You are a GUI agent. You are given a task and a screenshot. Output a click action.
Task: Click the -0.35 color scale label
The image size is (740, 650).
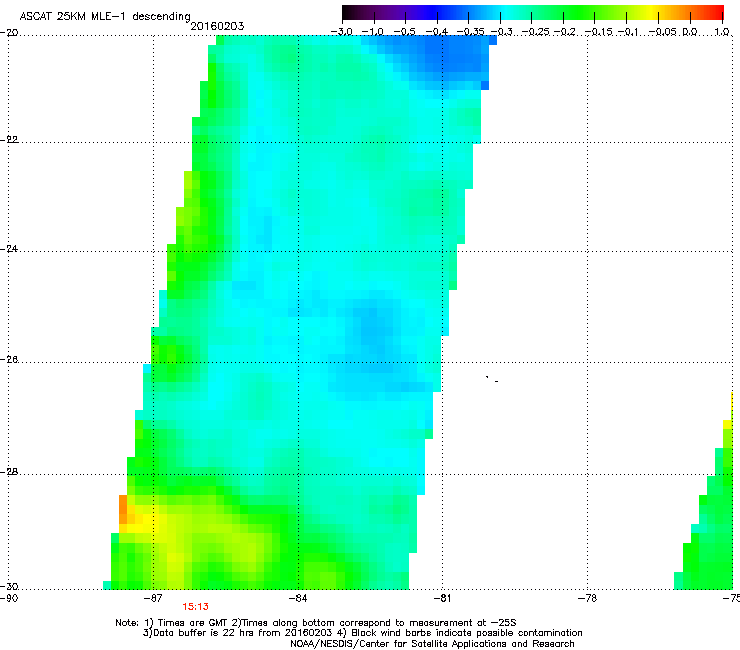(471, 32)
